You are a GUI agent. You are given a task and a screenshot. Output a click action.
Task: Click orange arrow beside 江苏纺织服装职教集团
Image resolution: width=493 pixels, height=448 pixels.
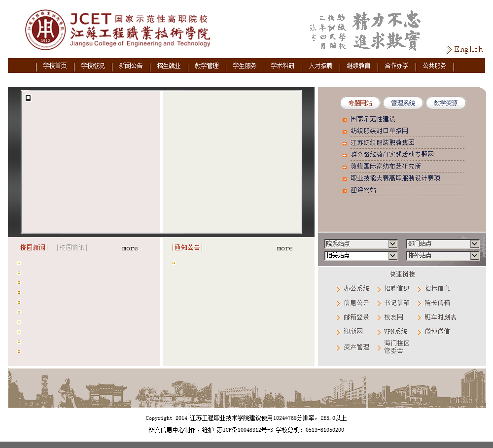345,143
